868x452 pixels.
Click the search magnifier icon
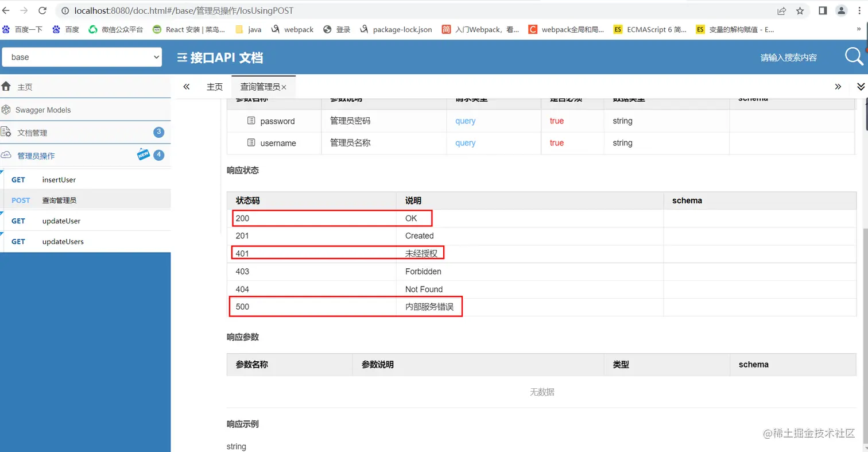854,56
